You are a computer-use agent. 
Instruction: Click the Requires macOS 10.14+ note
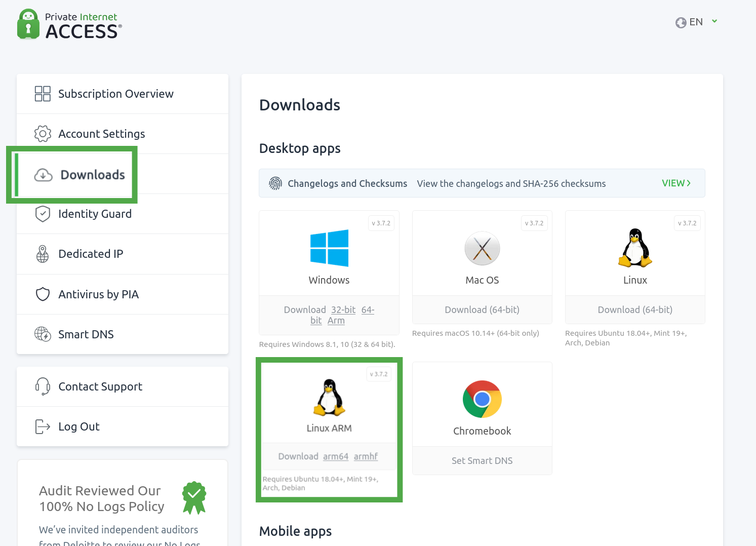click(475, 333)
